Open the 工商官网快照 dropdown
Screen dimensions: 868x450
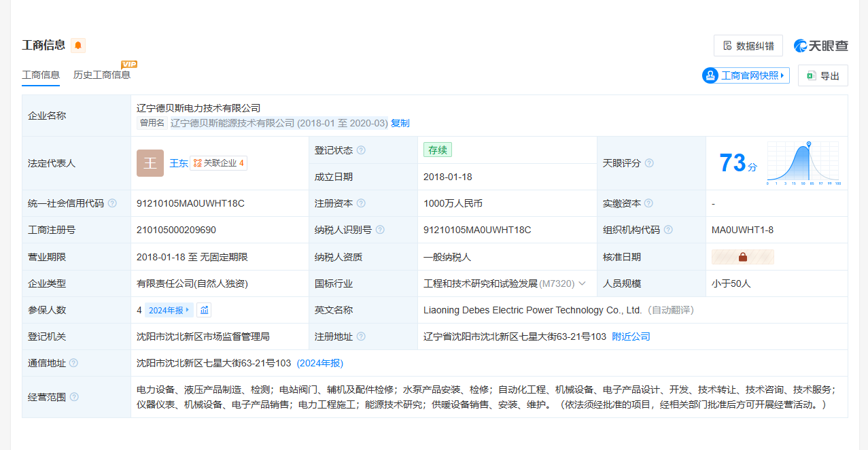tap(746, 75)
